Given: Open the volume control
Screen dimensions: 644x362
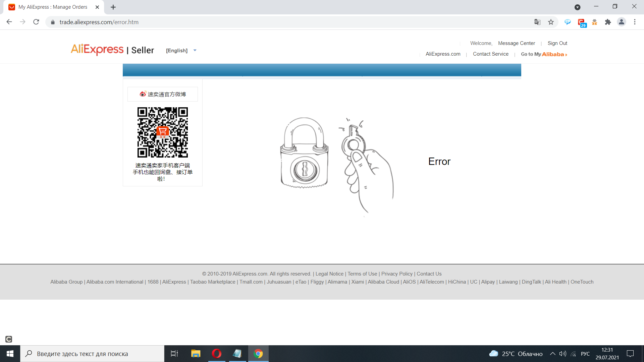Looking at the screenshot, I should coord(562,354).
